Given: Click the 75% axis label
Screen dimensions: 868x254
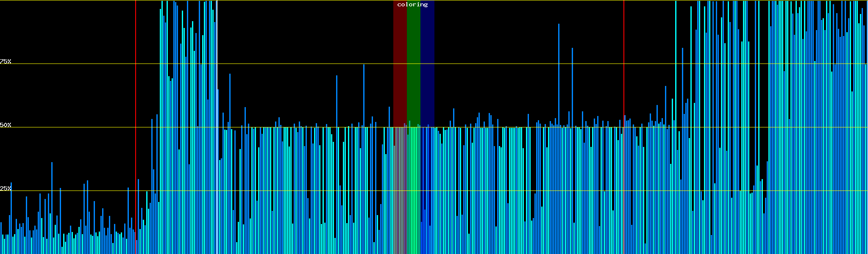Looking at the screenshot, I should 6,61.
